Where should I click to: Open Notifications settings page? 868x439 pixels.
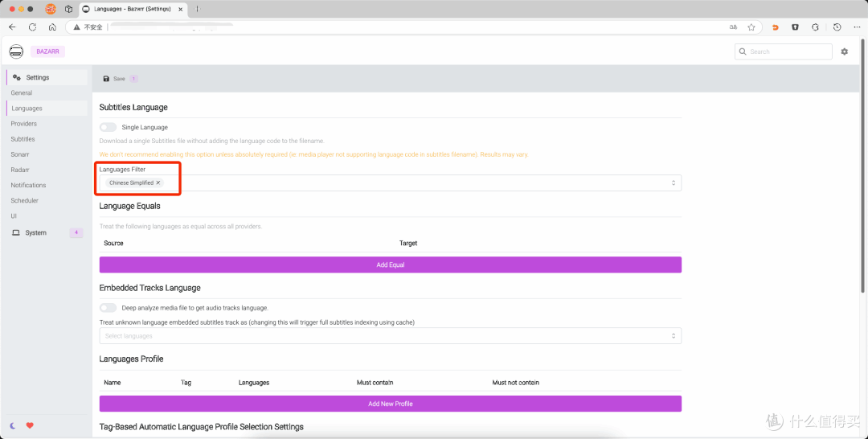click(28, 185)
